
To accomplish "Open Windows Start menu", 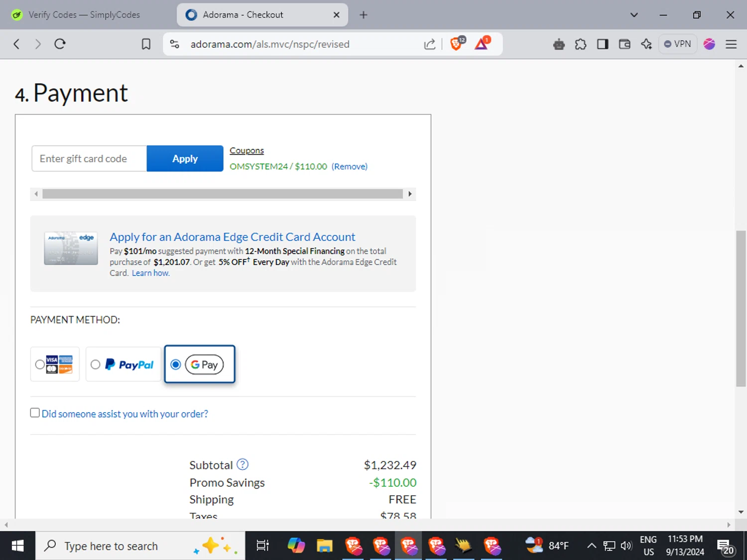I will click(x=17, y=546).
